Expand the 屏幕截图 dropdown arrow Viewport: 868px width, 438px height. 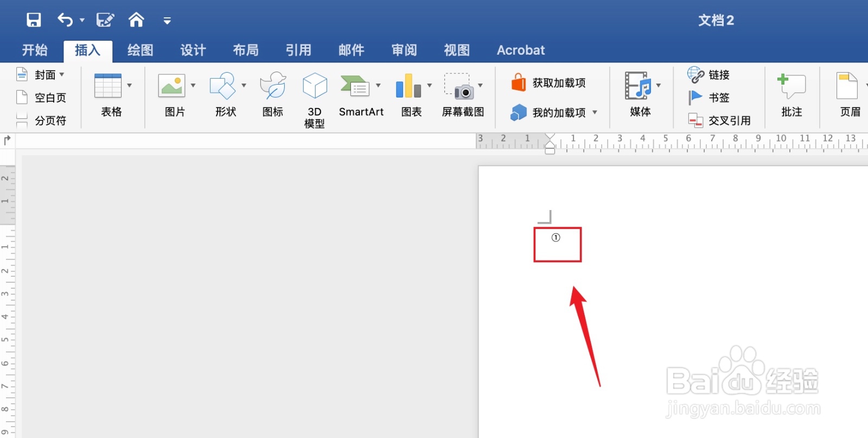[x=481, y=85]
